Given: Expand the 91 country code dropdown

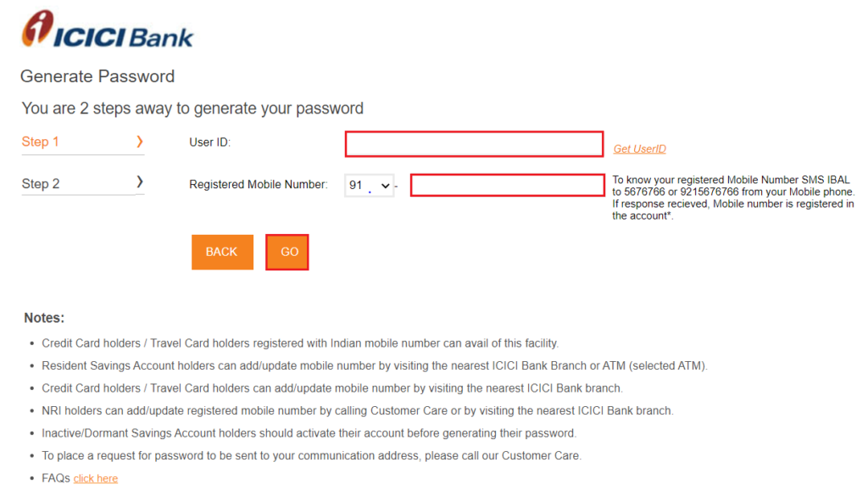Looking at the screenshot, I should point(370,186).
